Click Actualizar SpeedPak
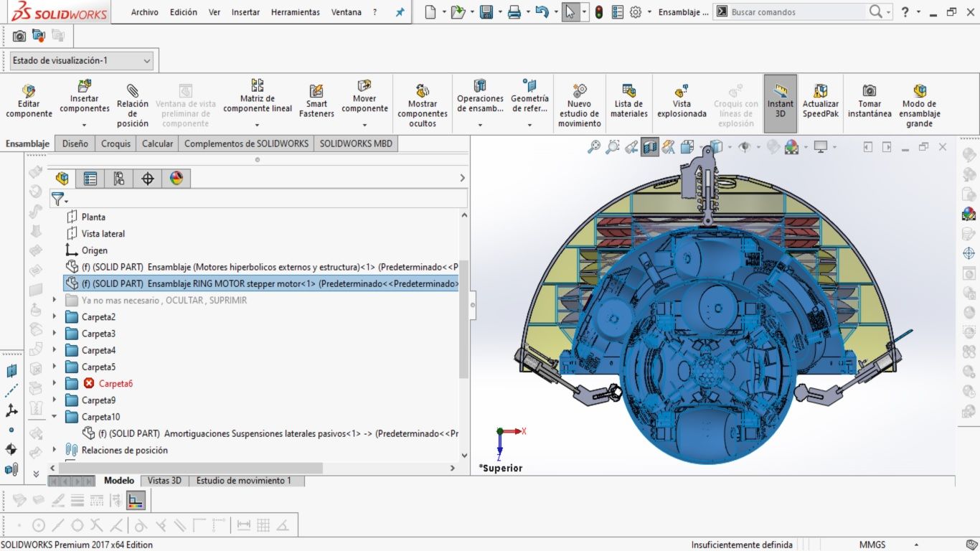Screen dimensions: 980x551 pos(821,100)
